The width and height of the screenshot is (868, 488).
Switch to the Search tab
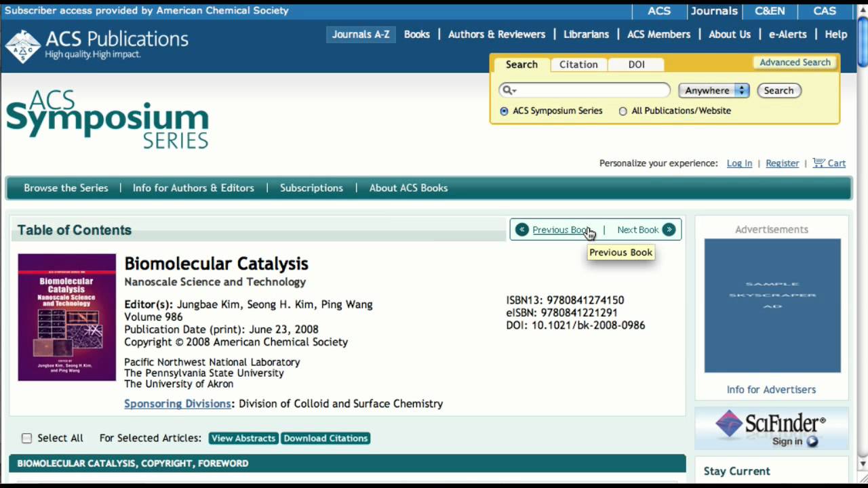point(521,64)
